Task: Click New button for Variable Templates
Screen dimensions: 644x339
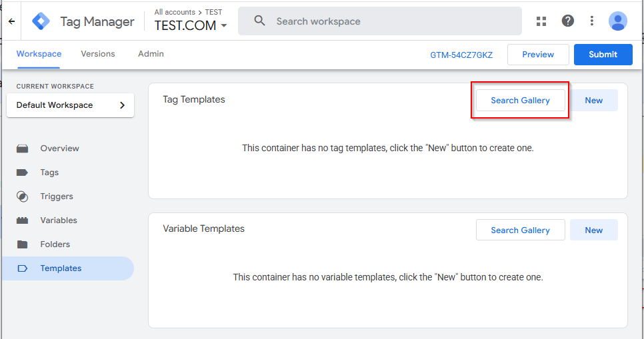Action: tap(593, 230)
